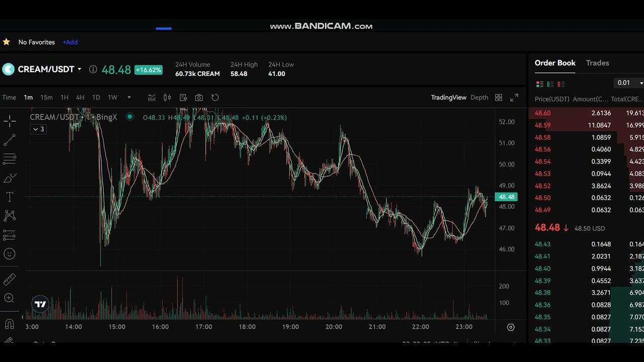Screen dimensions: 644x362
Task: Click bid price 48.41 in order book
Action: [542, 256]
